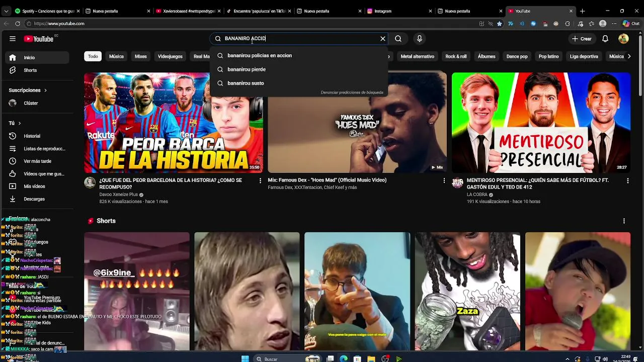Open MENTIROSO PRESENCIAL thumbnail

click(x=541, y=123)
